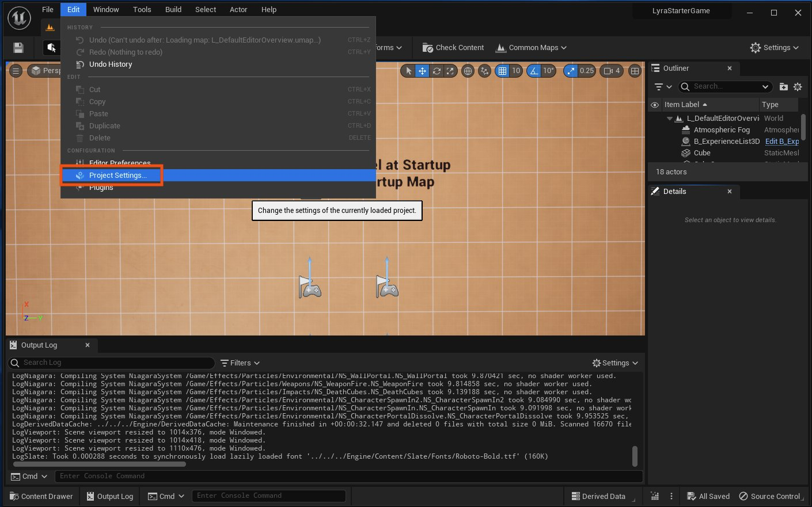This screenshot has height=507, width=812.
Task: Toggle rotation snapping angle icon
Action: click(534, 71)
